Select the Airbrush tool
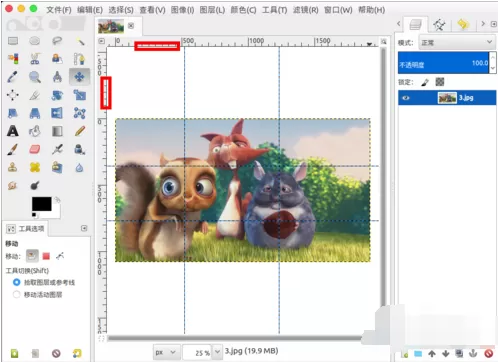The width and height of the screenshot is (498, 362). coord(57,149)
